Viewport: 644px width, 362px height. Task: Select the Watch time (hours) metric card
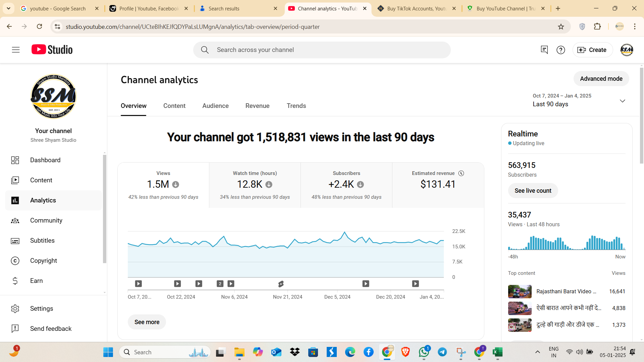[x=255, y=185]
